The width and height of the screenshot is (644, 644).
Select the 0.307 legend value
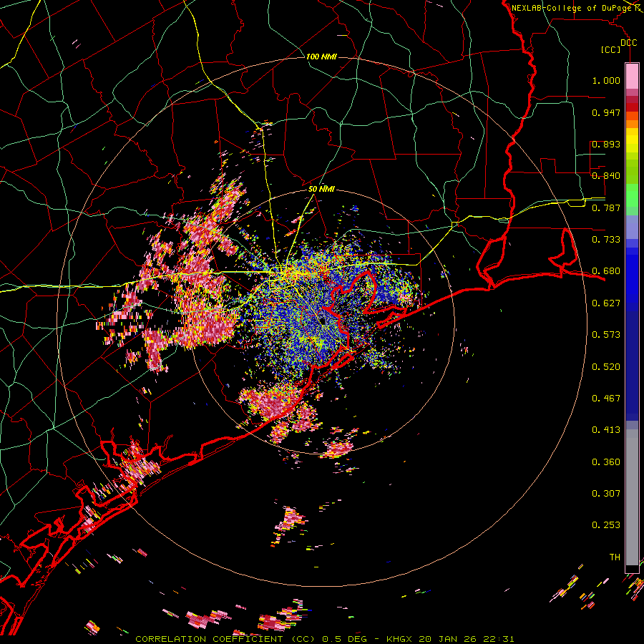[x=606, y=494]
